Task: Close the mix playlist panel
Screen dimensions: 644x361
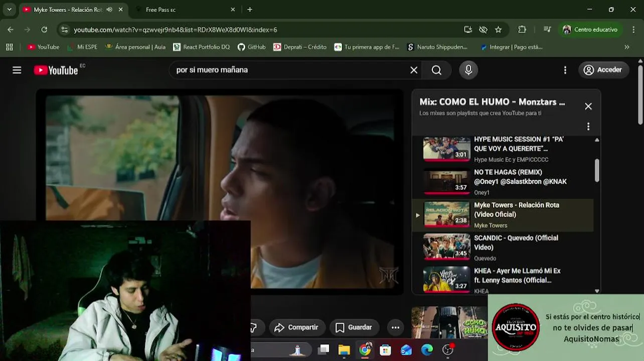Action: tap(588, 106)
